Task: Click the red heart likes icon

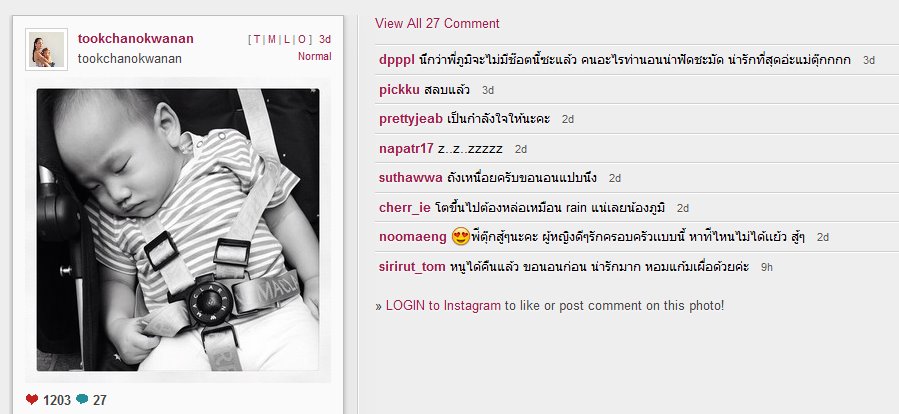Action: [x=32, y=399]
